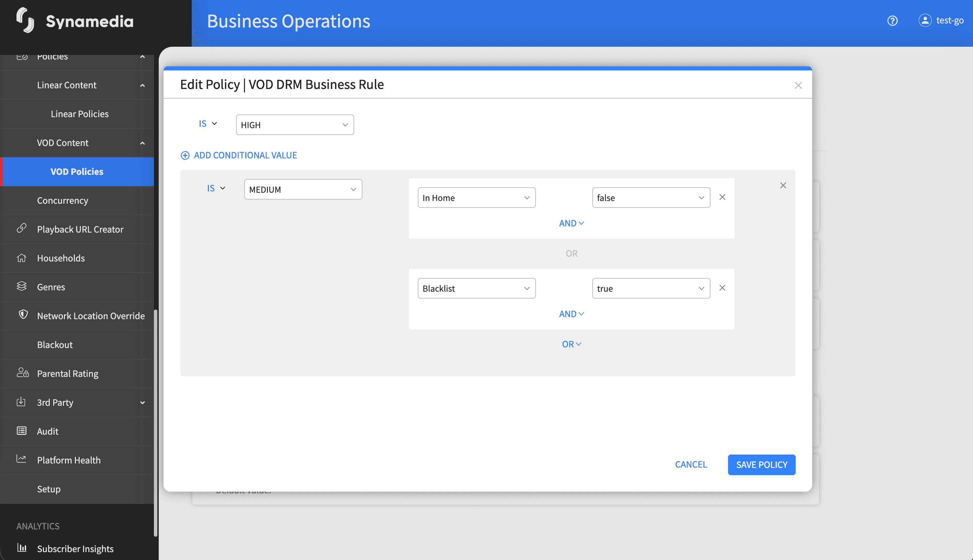Viewport: 973px width, 560px height.
Task: Open the blue OR dropdown
Action: click(571, 344)
